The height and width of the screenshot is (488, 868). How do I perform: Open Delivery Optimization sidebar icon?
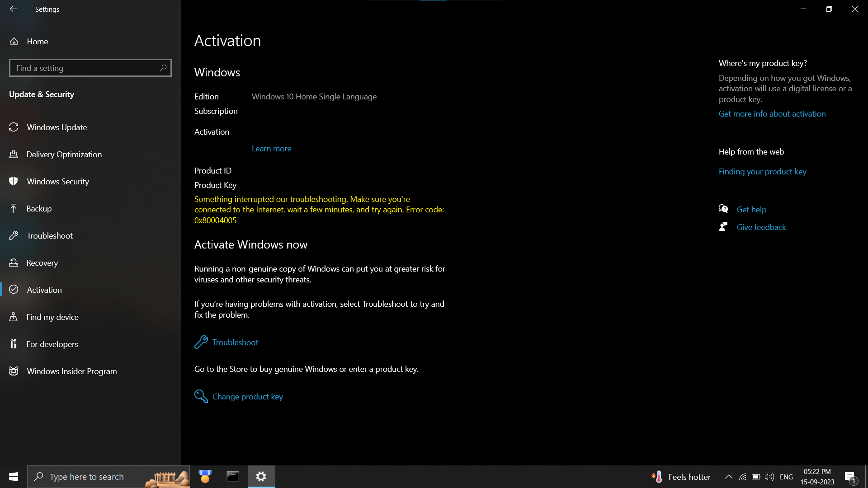click(x=14, y=154)
